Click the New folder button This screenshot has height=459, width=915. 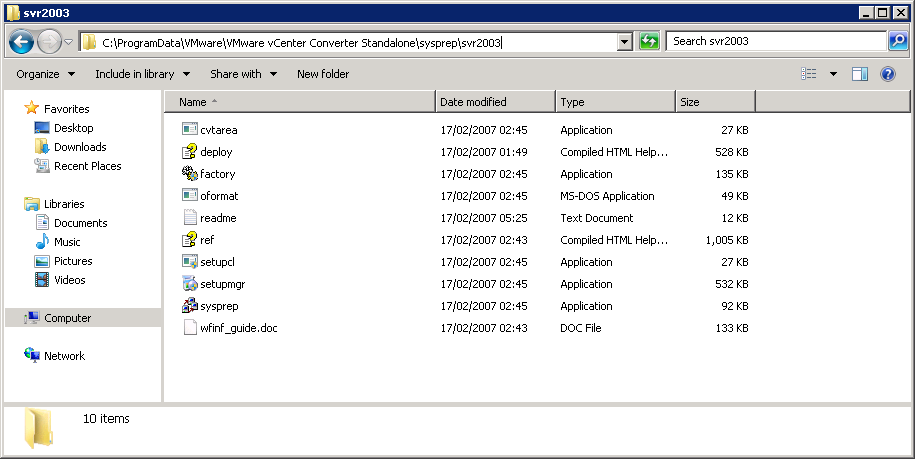[323, 74]
